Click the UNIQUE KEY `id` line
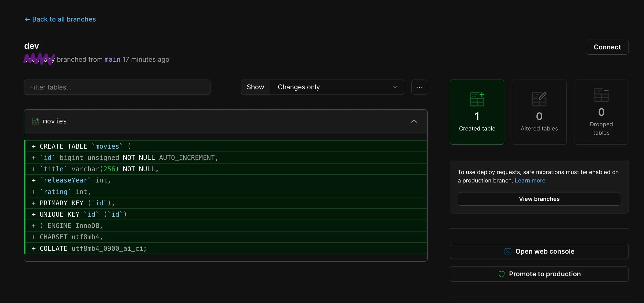The height and width of the screenshot is (303, 644). pos(226,214)
